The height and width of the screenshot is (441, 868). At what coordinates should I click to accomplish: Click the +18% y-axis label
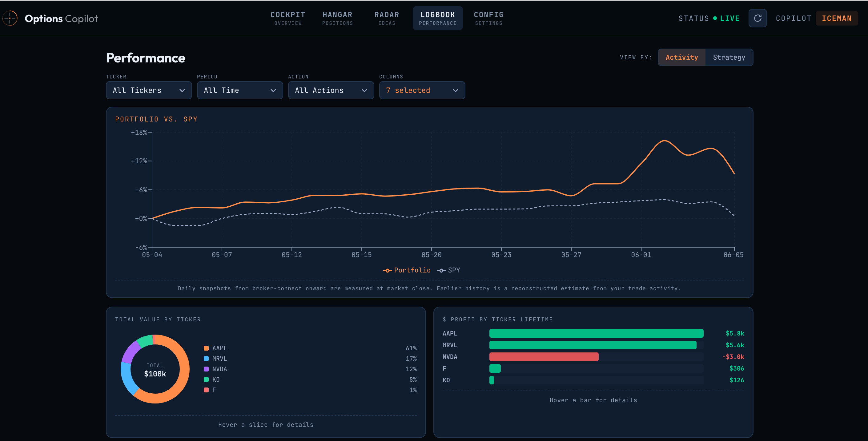[x=139, y=132]
